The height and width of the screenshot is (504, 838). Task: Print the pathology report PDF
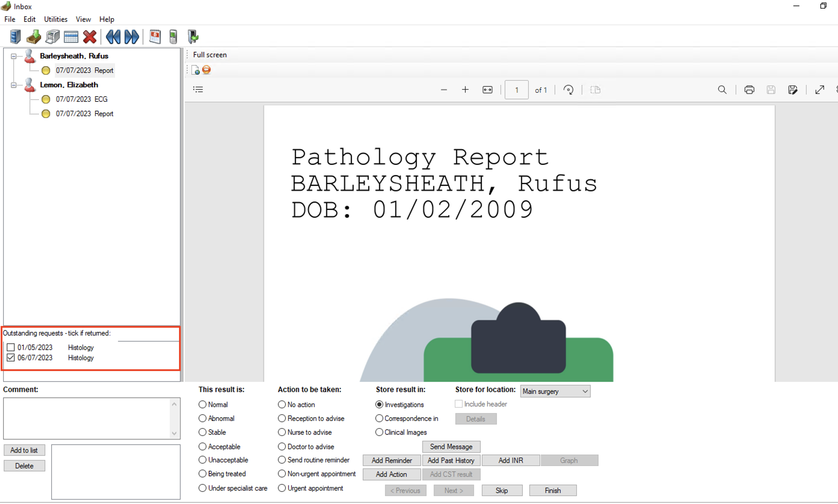tap(749, 90)
